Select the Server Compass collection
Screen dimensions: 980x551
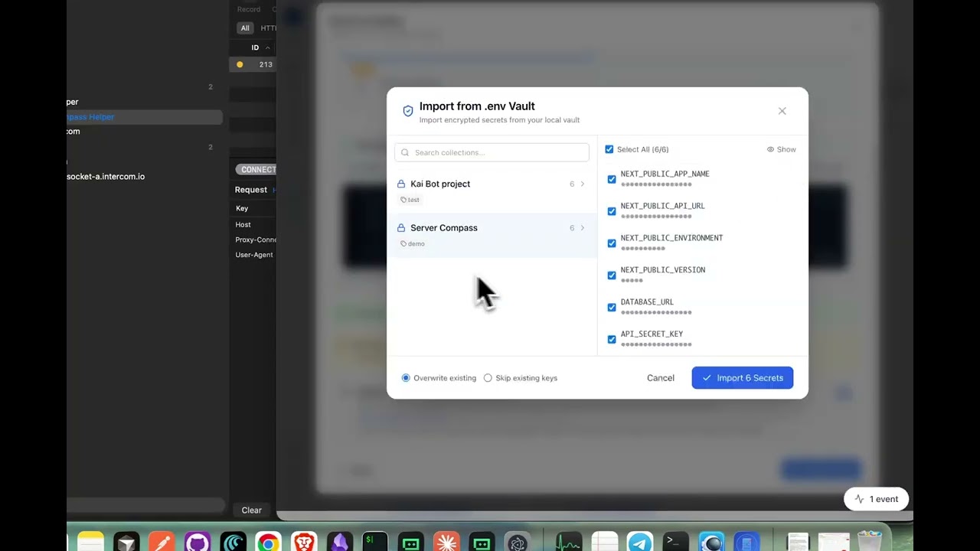pos(492,235)
